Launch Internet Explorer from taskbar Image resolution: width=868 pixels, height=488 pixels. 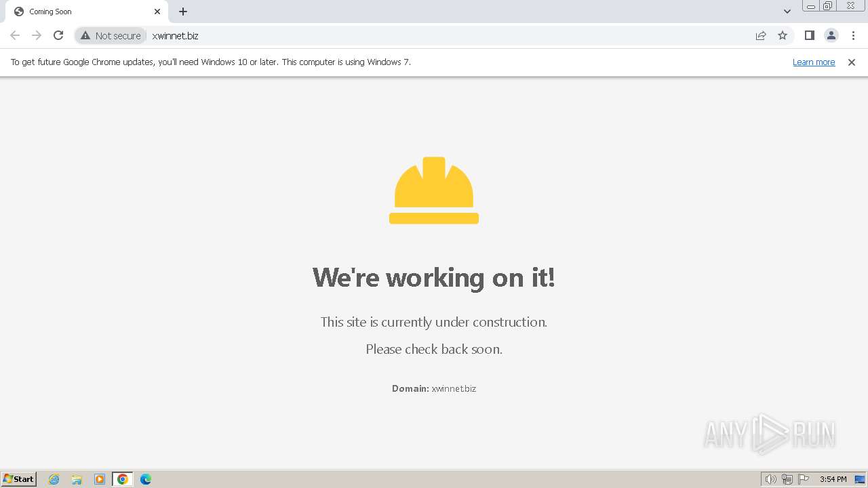click(x=54, y=479)
